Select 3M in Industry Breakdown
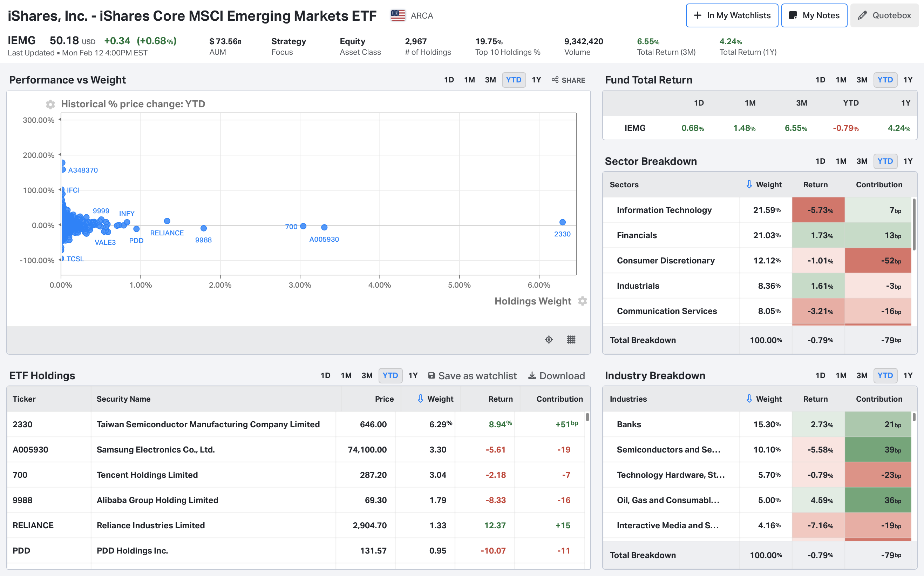 [862, 376]
